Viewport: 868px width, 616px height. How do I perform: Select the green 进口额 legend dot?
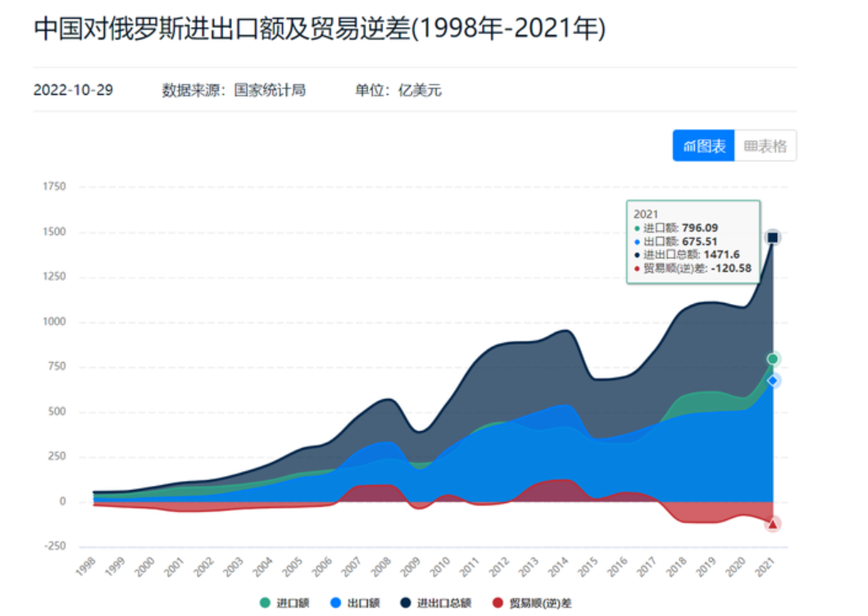(264, 602)
